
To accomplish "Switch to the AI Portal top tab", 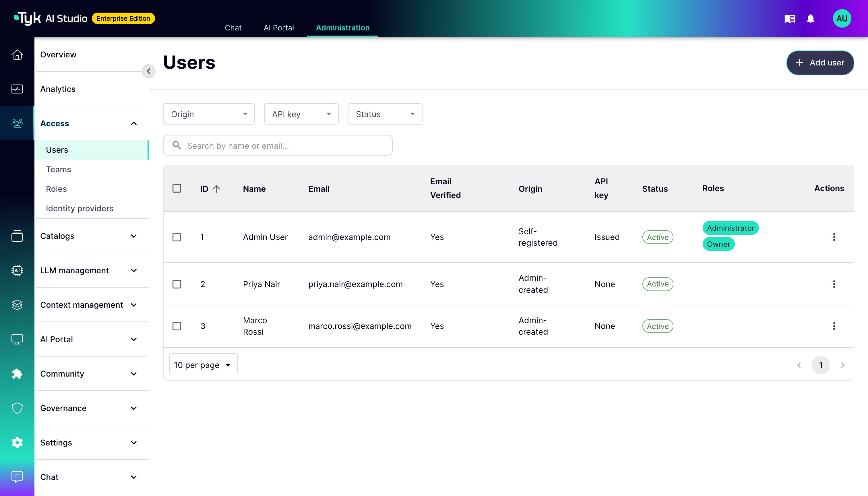I will pos(279,28).
